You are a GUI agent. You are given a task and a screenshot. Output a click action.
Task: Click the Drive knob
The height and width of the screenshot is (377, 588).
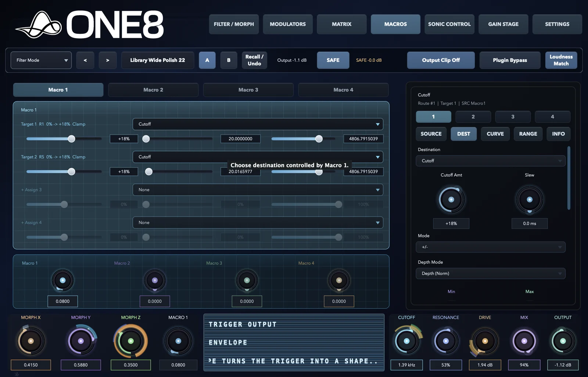pos(485,341)
